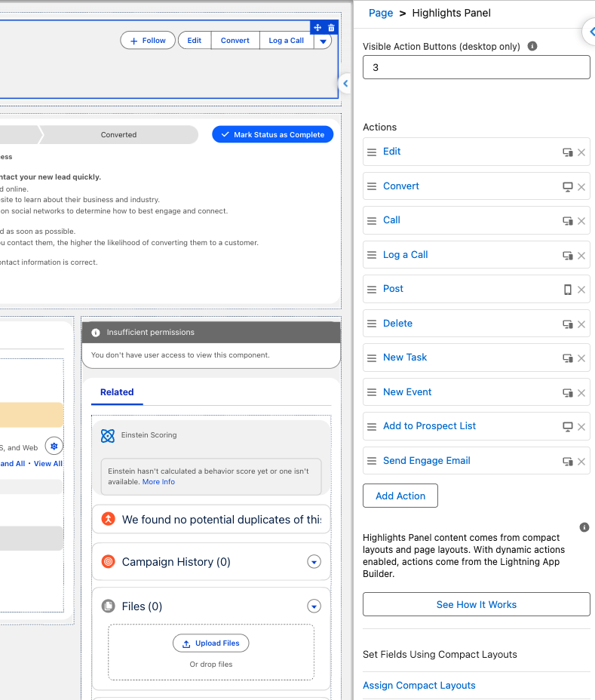Screen dimensions: 595x700
Task: Go to Page in the breadcrumb
Action: pyautogui.click(x=380, y=13)
